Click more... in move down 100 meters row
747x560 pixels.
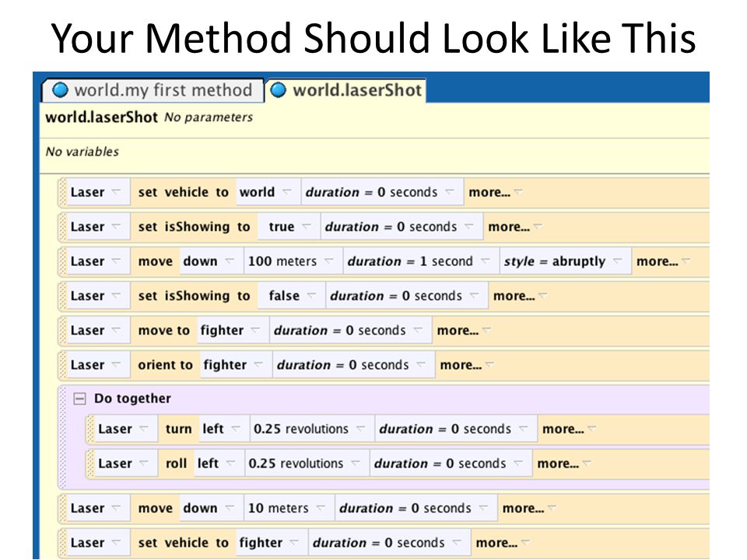pos(664,261)
